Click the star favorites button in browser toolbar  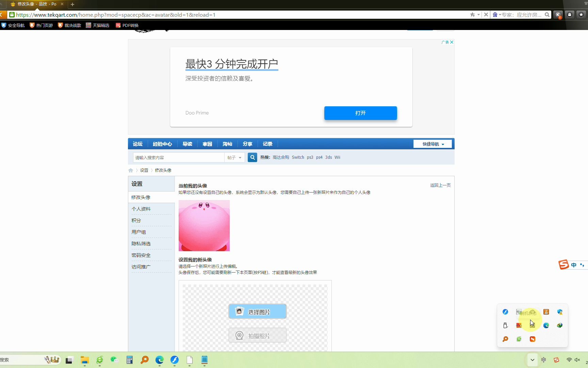coord(581,15)
